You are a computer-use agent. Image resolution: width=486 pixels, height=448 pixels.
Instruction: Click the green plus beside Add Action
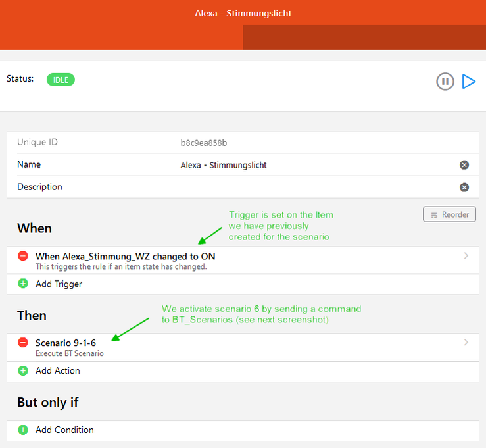tap(23, 370)
